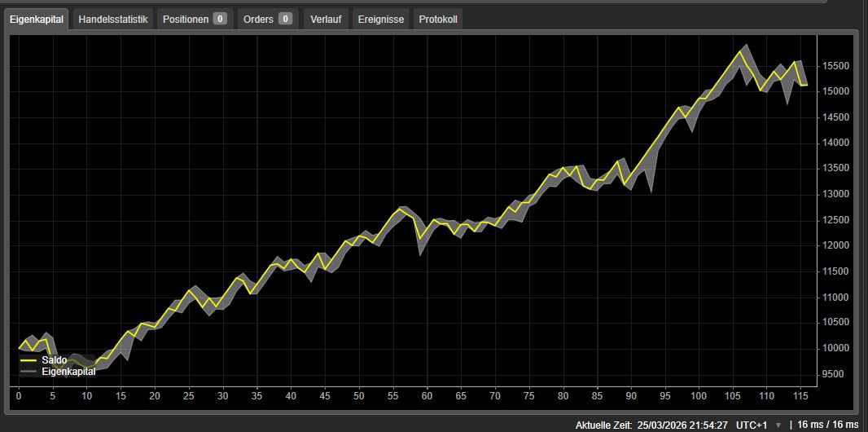Click the 60 mark on the x-axis
The height and width of the screenshot is (432, 868).
[x=426, y=396]
